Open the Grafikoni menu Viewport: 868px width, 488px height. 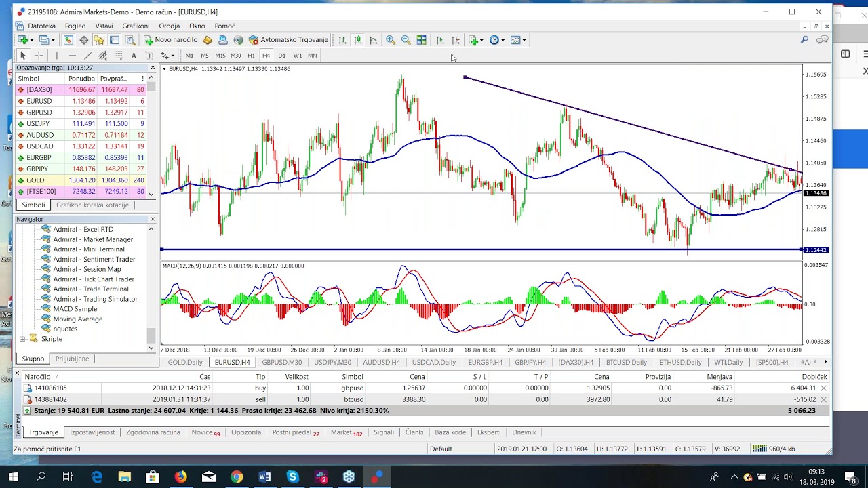[x=136, y=26]
